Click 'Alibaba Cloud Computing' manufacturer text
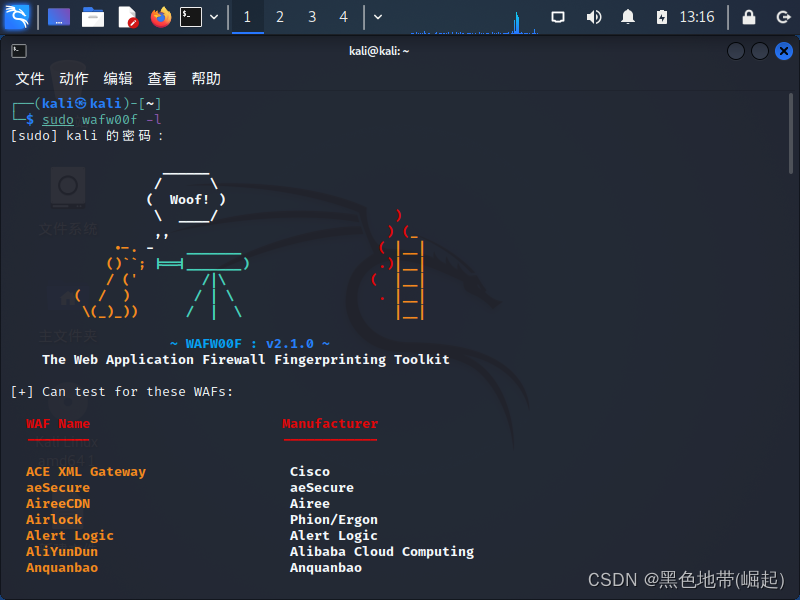 point(382,552)
